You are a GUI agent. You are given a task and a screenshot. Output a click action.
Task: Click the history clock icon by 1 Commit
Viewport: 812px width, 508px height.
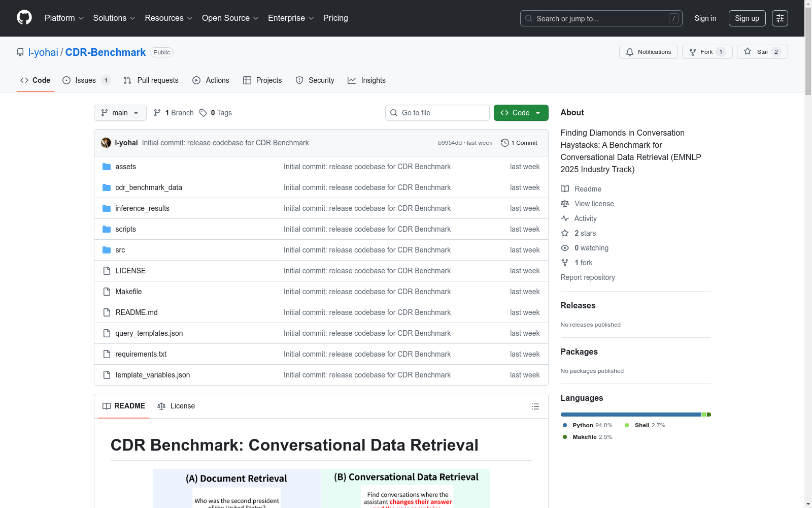pos(504,143)
